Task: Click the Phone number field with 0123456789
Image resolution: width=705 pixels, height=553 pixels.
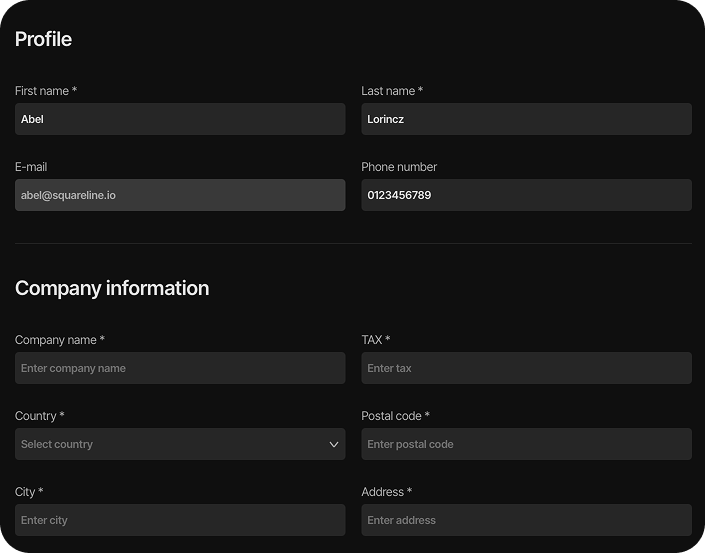Action: click(526, 195)
